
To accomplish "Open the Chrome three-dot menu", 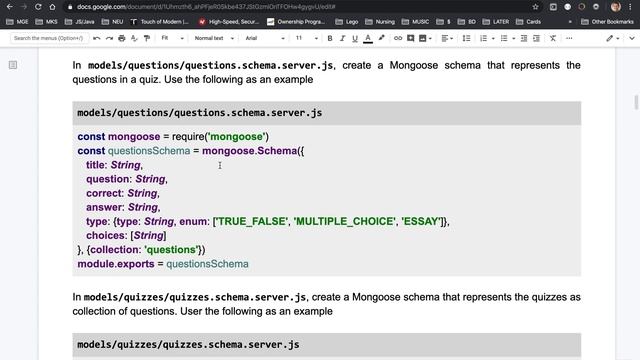I will coord(630,7).
